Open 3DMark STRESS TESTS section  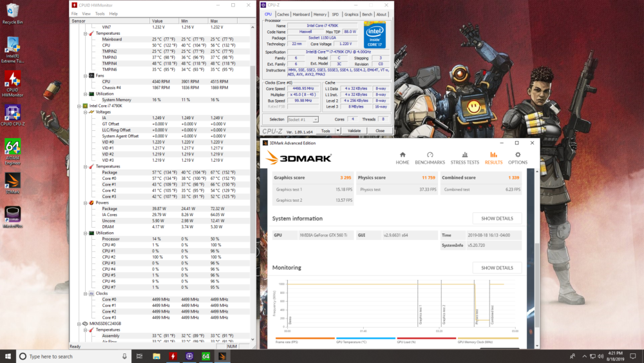(x=464, y=158)
